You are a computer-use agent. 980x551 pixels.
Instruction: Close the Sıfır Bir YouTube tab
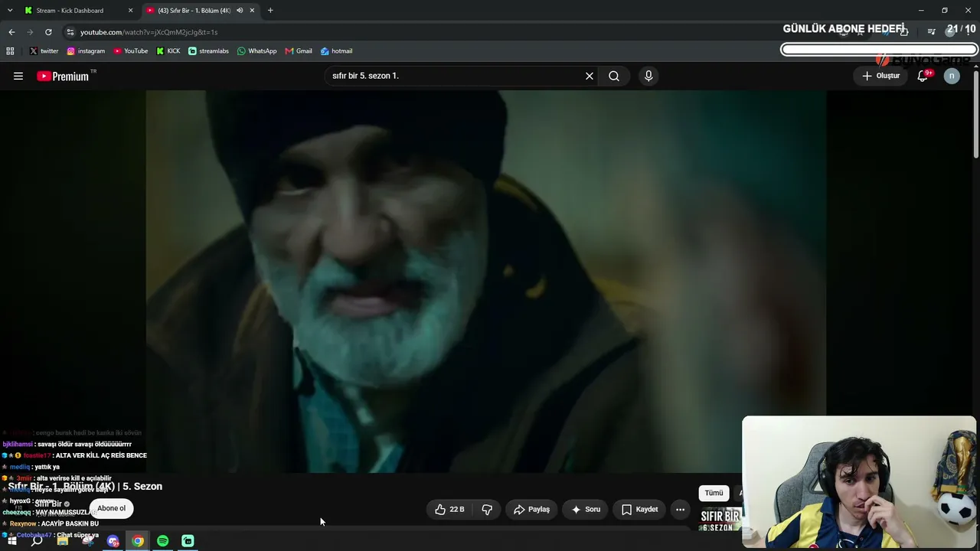[252, 11]
